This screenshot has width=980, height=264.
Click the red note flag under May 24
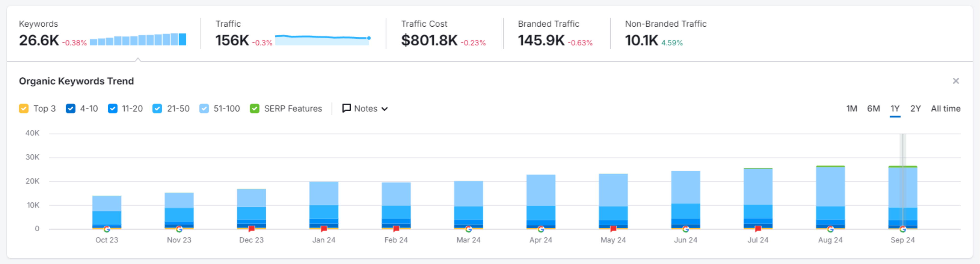click(x=613, y=229)
